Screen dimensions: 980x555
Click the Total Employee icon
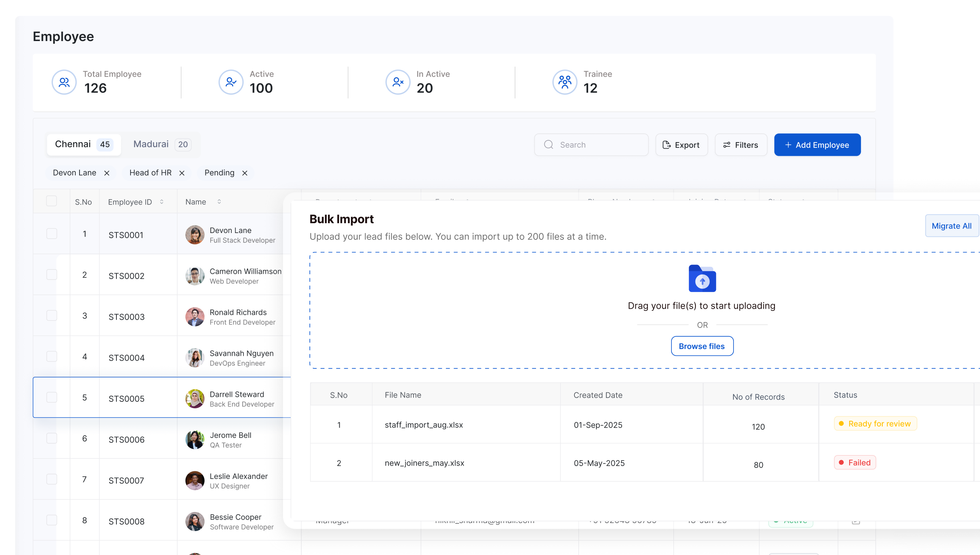point(64,82)
